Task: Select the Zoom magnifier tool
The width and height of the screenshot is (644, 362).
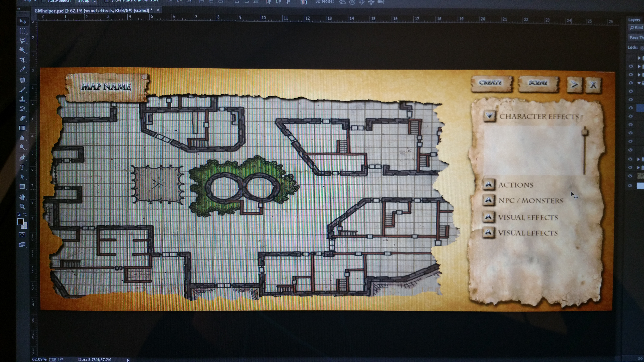Action: [22, 206]
